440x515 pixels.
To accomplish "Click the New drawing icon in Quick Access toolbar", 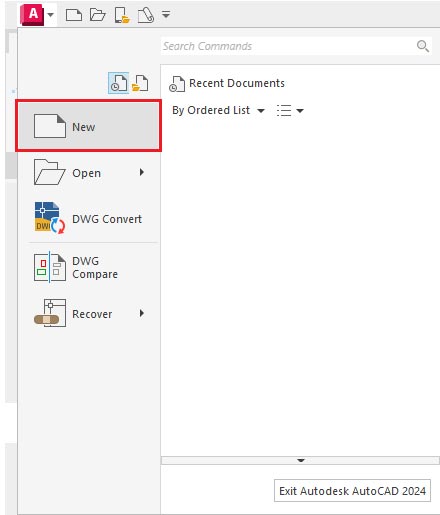I will 74,15.
